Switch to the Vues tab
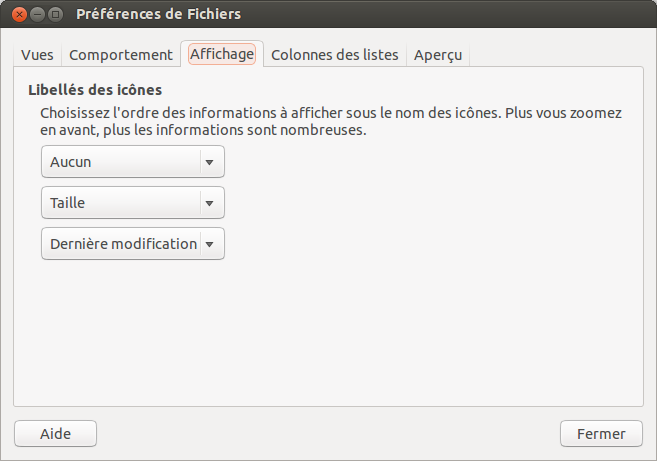Screen dimensions: 657x461 (x=37, y=55)
